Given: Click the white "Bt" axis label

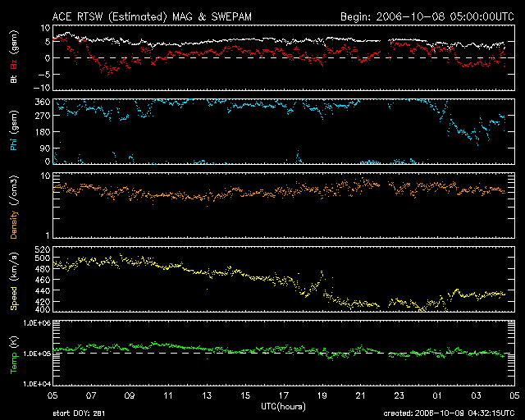Looking at the screenshot, I should pyautogui.click(x=14, y=80).
